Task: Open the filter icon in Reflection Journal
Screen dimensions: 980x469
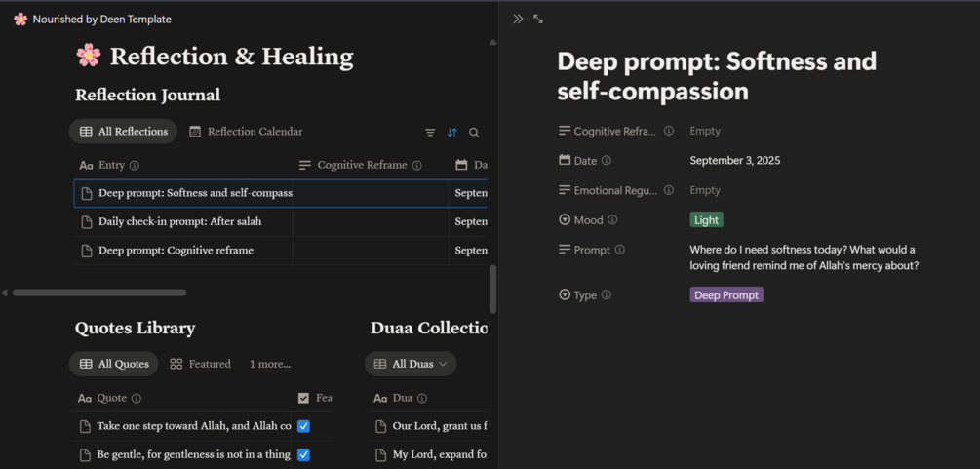Action: [430, 133]
